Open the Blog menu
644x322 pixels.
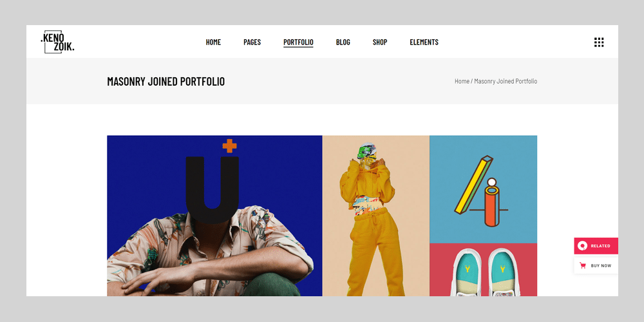point(343,42)
